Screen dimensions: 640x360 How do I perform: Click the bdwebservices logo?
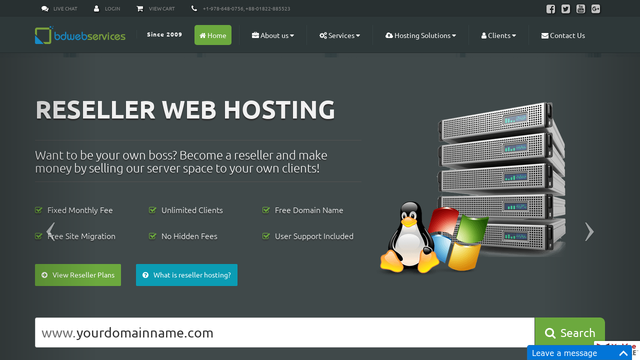pos(80,36)
